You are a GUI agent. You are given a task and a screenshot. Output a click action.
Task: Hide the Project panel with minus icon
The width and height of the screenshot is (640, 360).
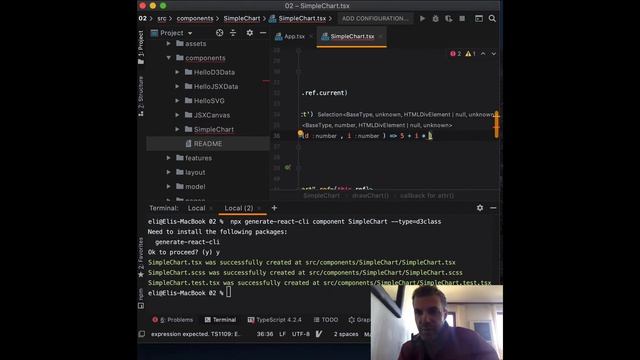(x=263, y=33)
